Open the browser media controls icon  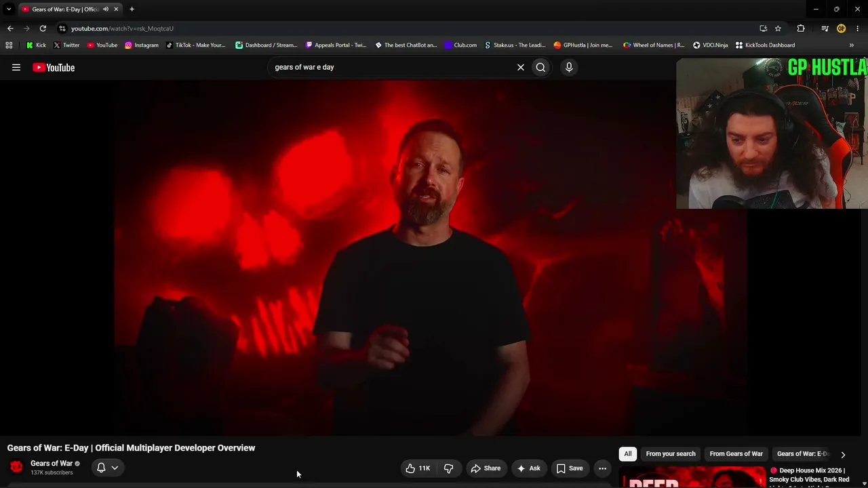(x=825, y=28)
